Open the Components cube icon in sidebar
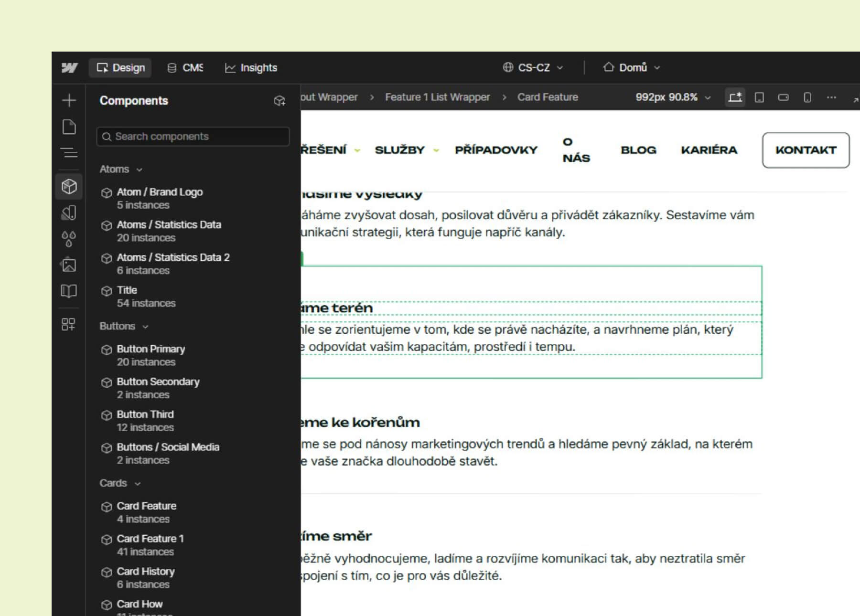The image size is (860, 616). pyautogui.click(x=69, y=186)
